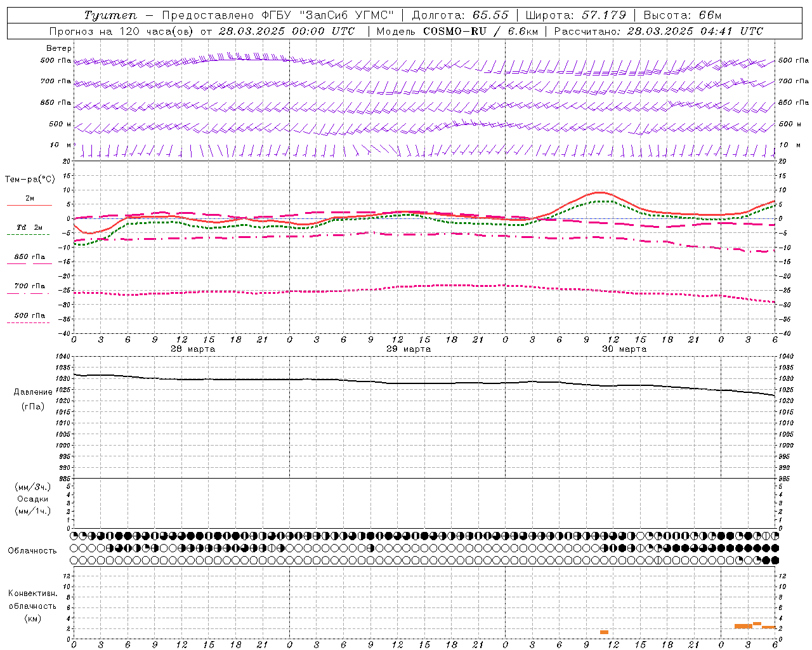Click the Ветер section label
Viewport: 812px width, 650px height.
[58, 48]
